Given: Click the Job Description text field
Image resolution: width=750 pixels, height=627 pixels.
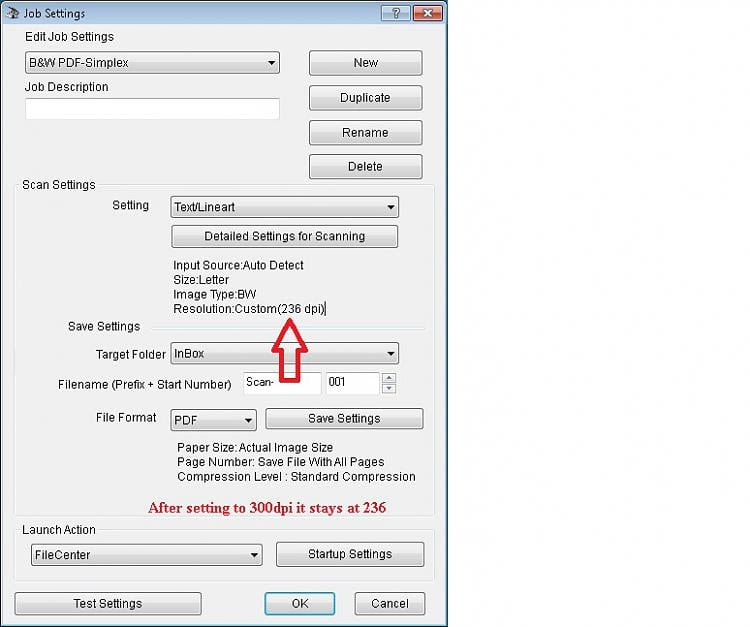Looking at the screenshot, I should click(x=152, y=109).
